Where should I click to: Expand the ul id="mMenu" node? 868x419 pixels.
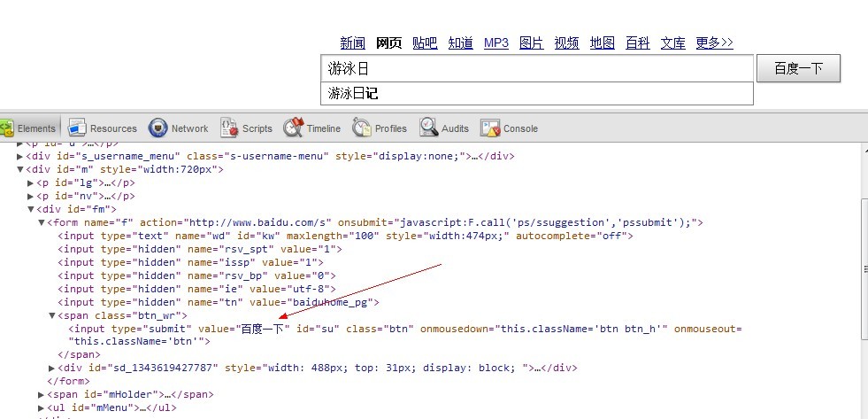click(x=42, y=407)
